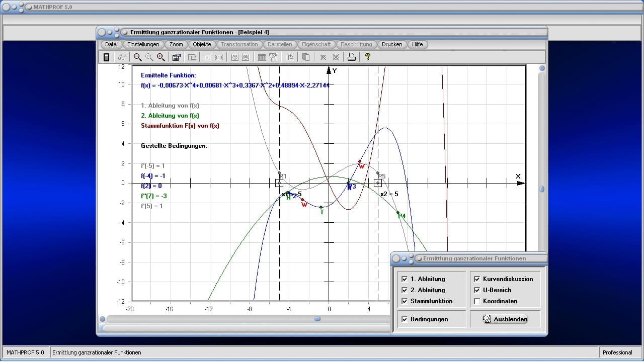This screenshot has height=362, width=644.
Task: Open the Zoom menu
Action: coord(176,44)
